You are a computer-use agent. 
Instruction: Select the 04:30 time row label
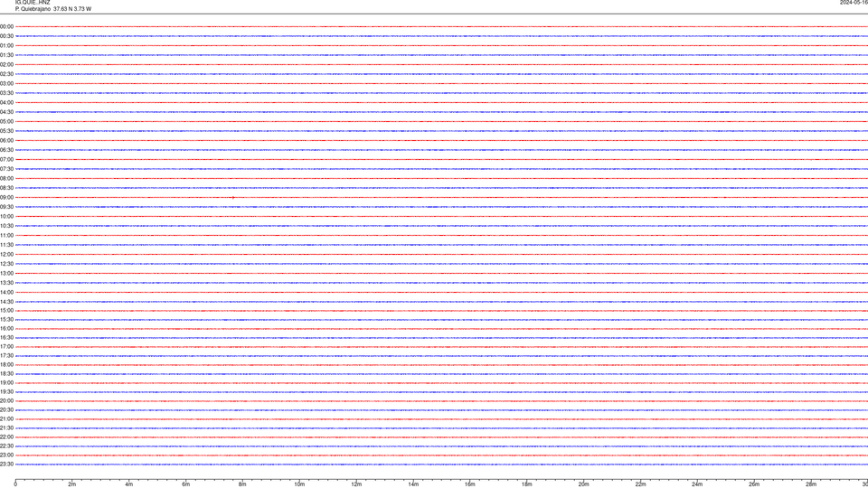6,112
